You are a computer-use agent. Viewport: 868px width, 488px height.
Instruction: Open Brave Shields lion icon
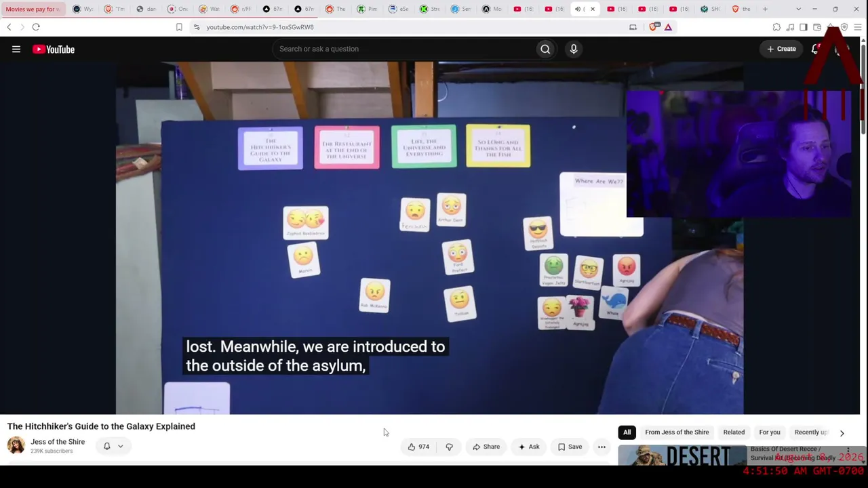tap(654, 27)
